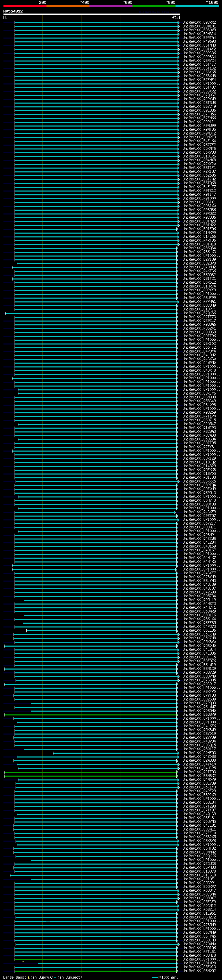Select label UniRef100_A1CSL8
The width and height of the screenshot is (222, 980).
pyautogui.click(x=199, y=875)
